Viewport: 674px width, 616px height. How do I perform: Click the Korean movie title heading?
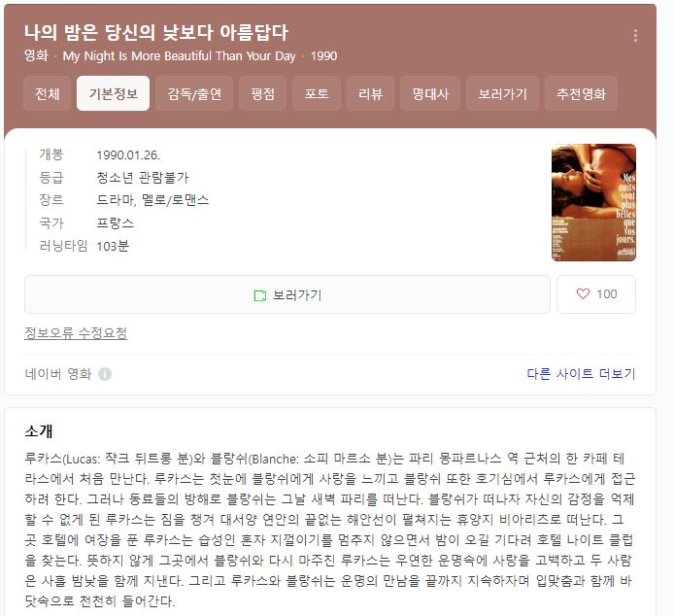click(x=156, y=32)
